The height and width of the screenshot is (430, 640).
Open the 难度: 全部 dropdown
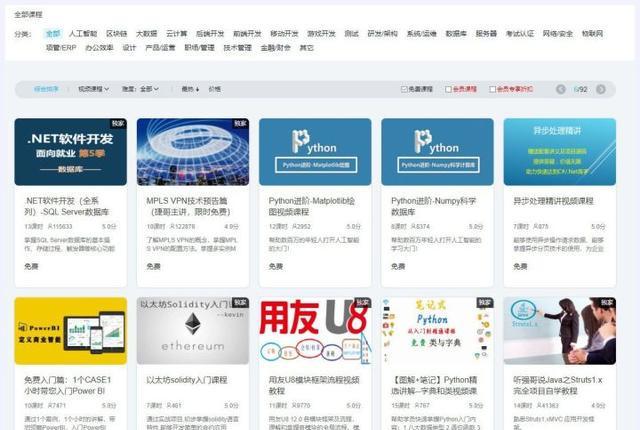pyautogui.click(x=140, y=89)
